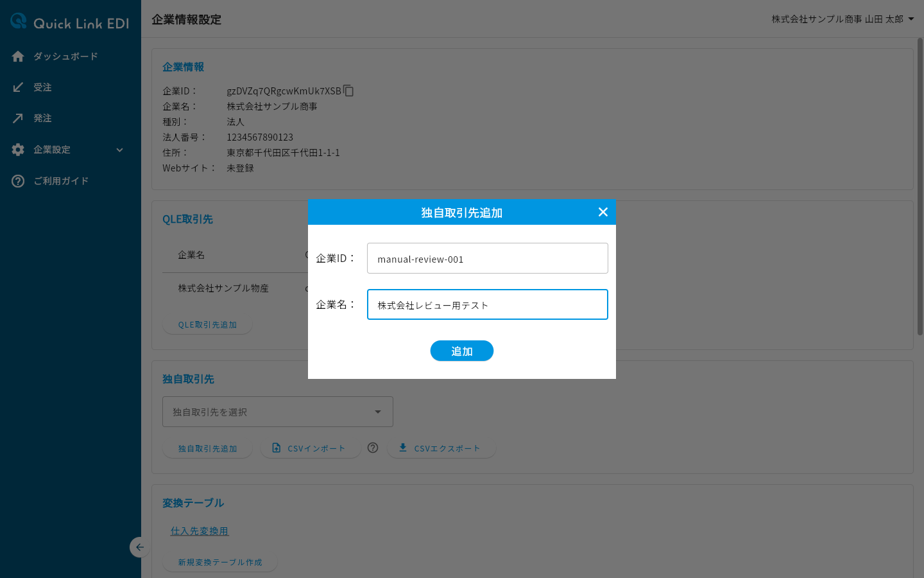The width and height of the screenshot is (924, 578).
Task: Click the 受注 incoming arrow icon
Action: tap(18, 87)
